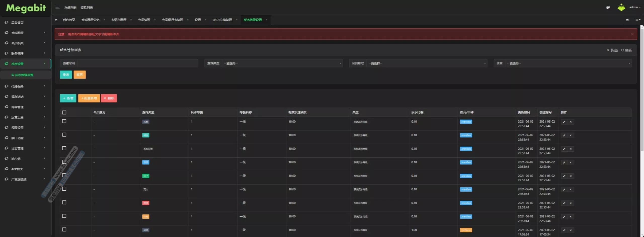This screenshot has height=237, width=644.
Task: Click the orange 重置 reset button
Action: [x=79, y=75]
